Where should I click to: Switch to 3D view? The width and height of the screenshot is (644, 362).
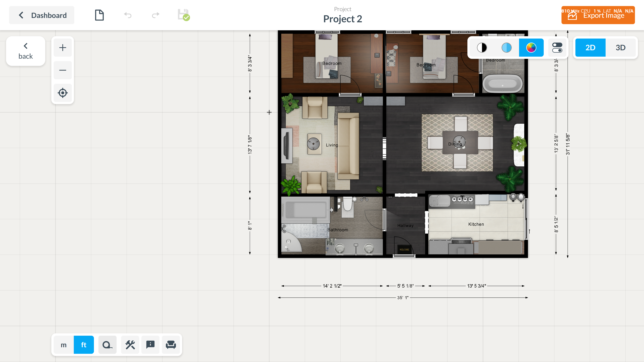pyautogui.click(x=621, y=47)
